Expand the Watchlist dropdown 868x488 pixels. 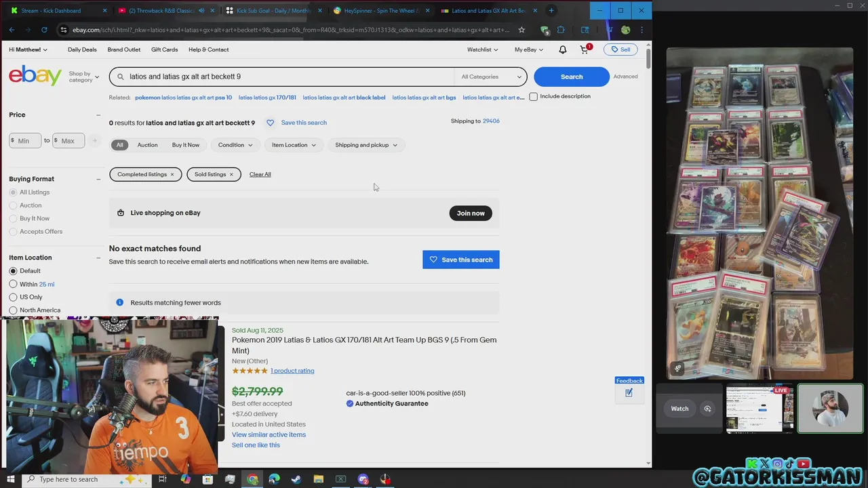tap(482, 49)
